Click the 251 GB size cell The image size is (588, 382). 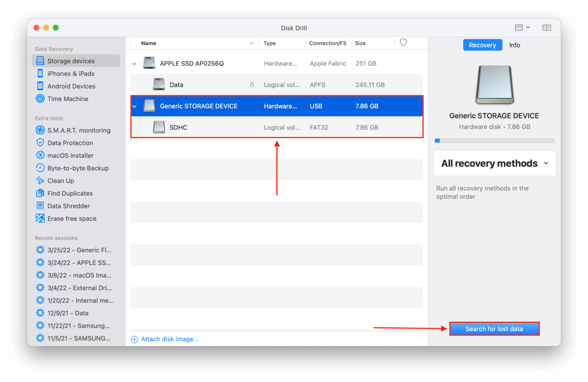coord(366,64)
